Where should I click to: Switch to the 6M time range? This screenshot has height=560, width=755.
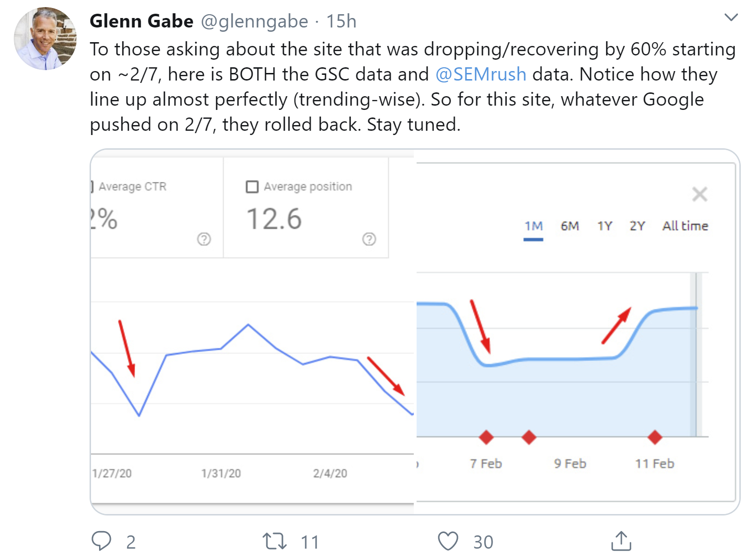pos(569,226)
